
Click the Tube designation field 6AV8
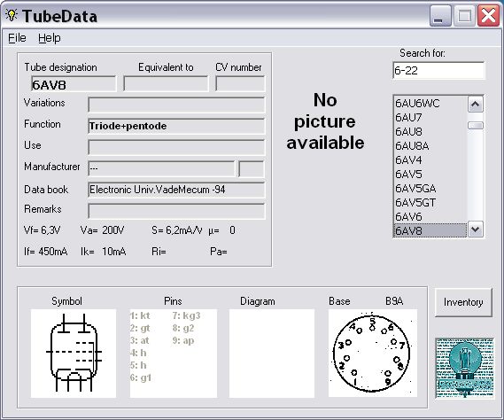[x=74, y=84]
